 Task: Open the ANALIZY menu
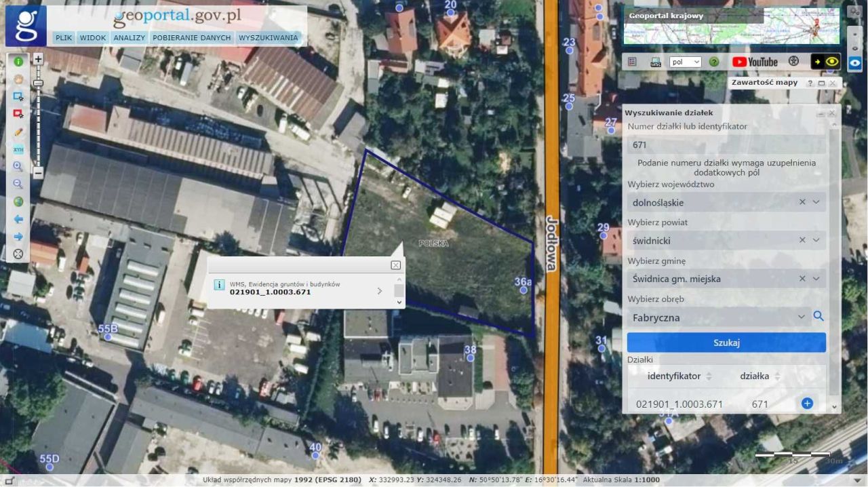(129, 37)
